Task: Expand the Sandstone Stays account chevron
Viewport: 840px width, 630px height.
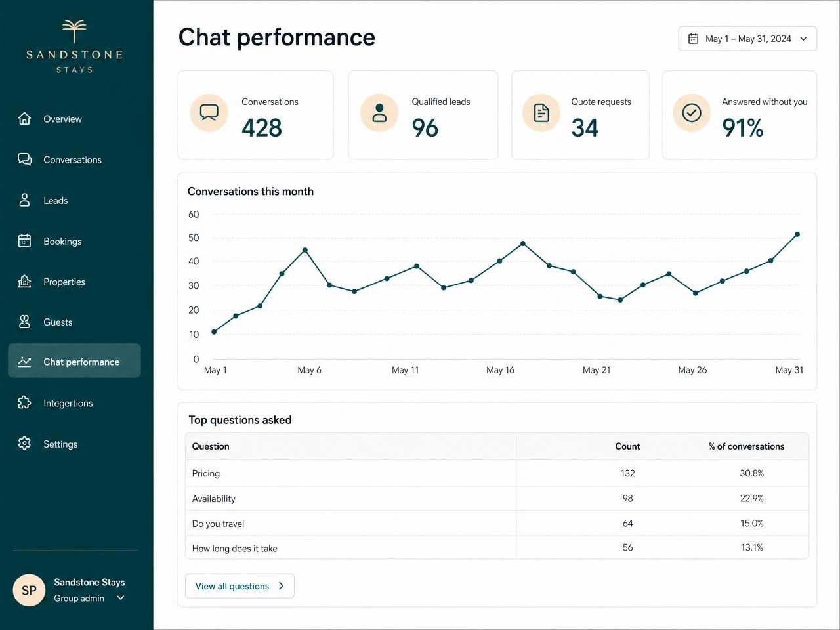Action: [121, 598]
